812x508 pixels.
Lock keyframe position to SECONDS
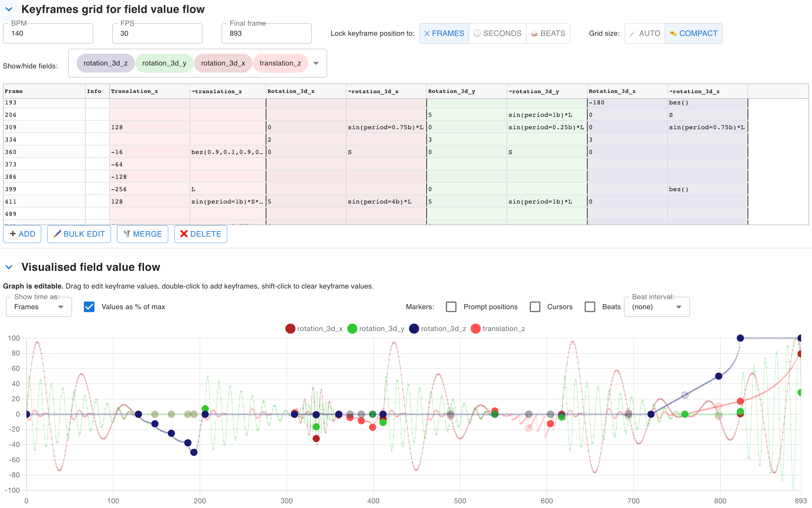point(497,33)
